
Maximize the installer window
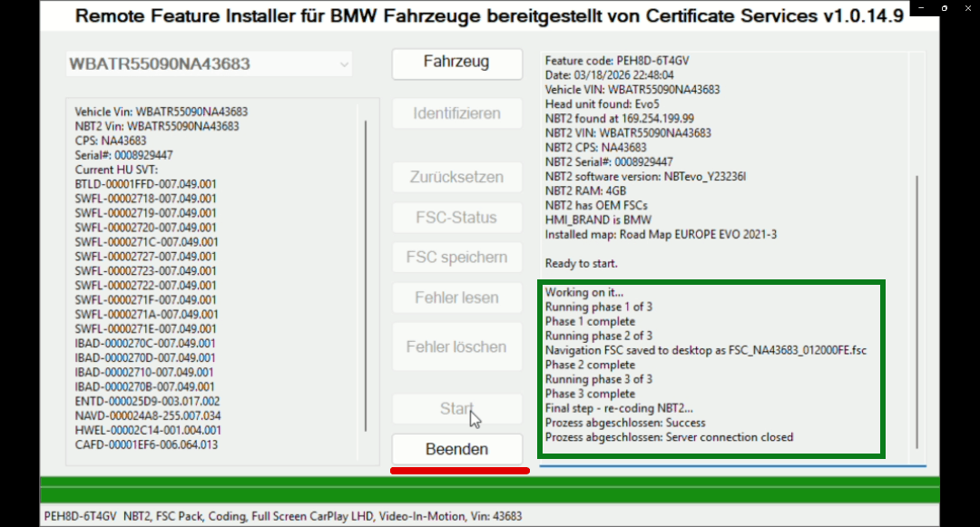[x=944, y=7]
